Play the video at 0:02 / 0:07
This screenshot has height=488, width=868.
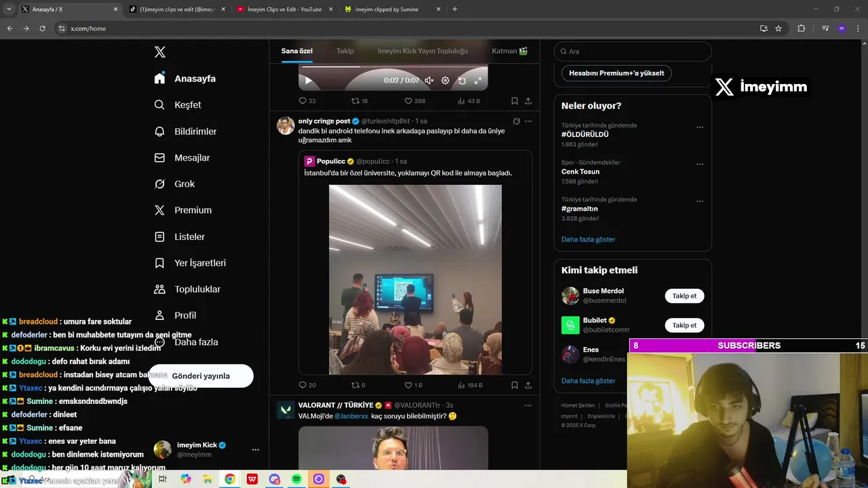(x=308, y=81)
